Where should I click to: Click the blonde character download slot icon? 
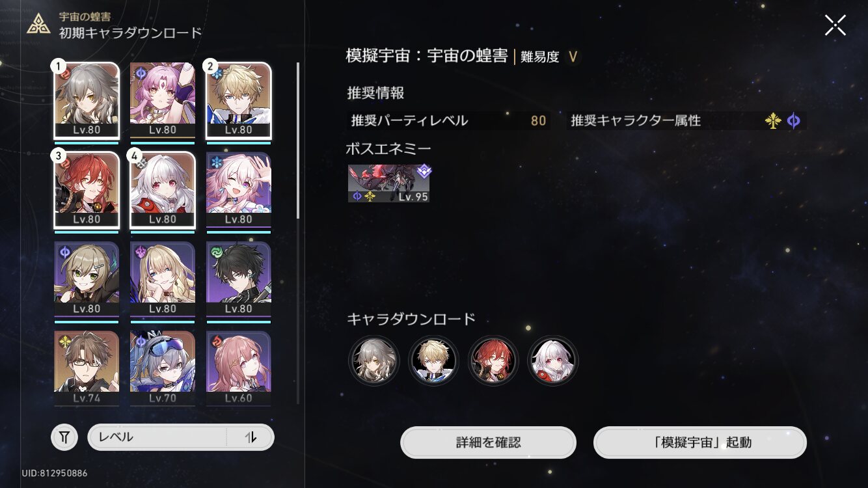coord(433,361)
